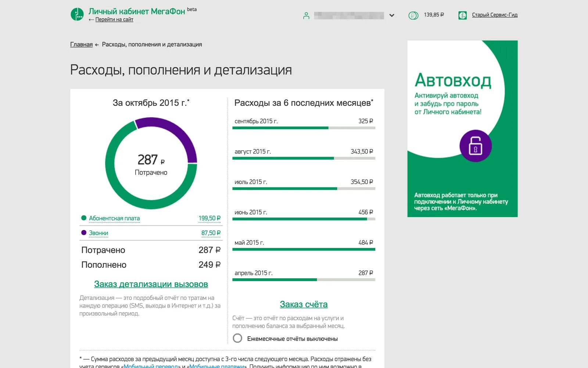Viewport: 588px width, 368px height.
Task: Click the апрель 2015 г. expense bar
Action: 304,280
